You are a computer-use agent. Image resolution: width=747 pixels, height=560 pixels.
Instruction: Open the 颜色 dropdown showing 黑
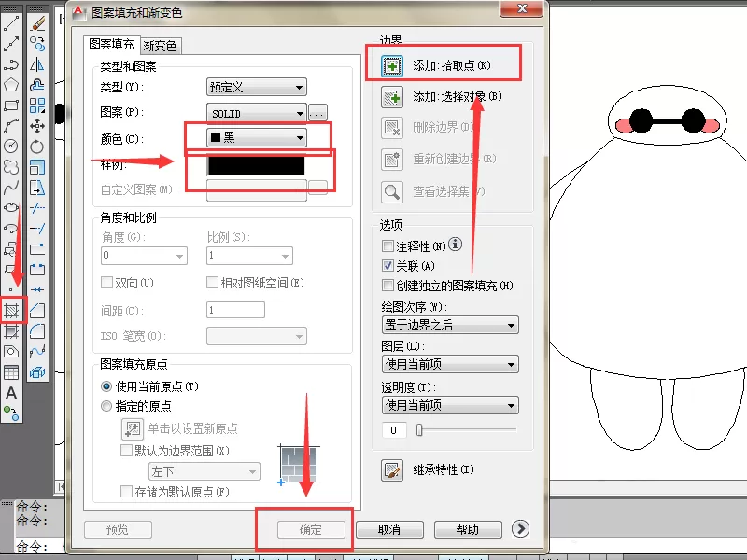256,137
